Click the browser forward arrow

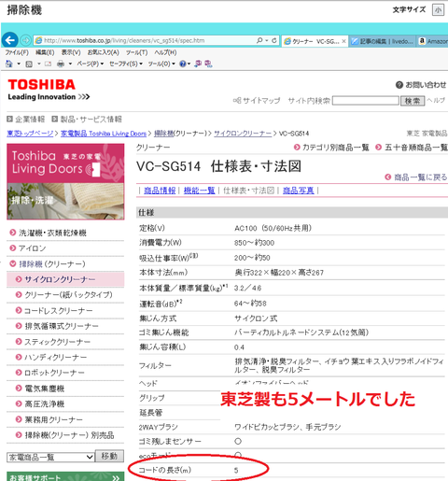click(x=25, y=40)
